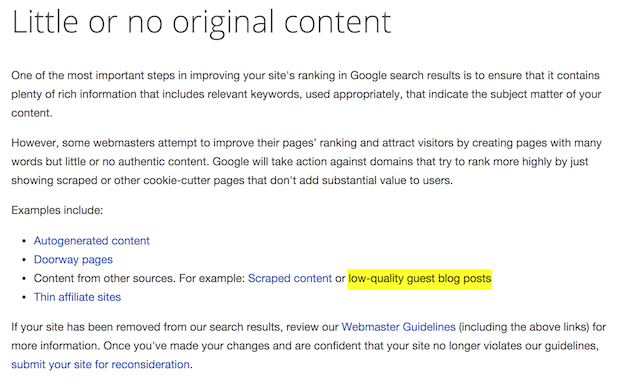620x385 pixels.
Task: Click the bullet before Autogenerated content
Action: click(25, 241)
